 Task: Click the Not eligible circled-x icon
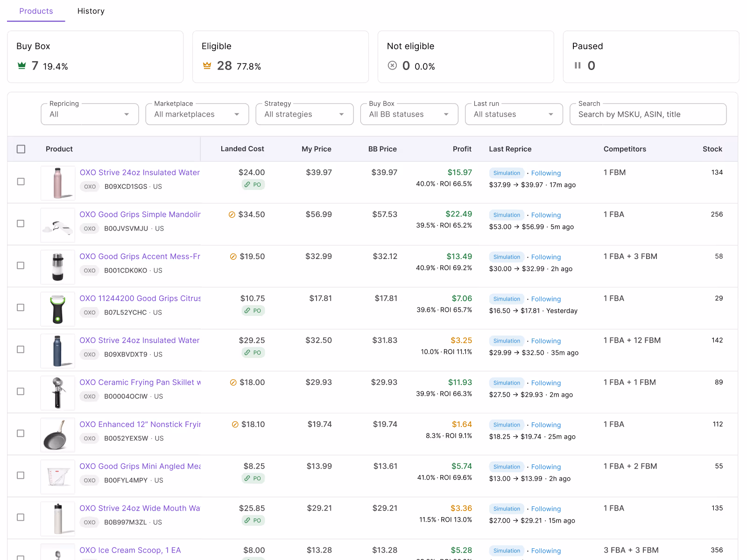[392, 66]
